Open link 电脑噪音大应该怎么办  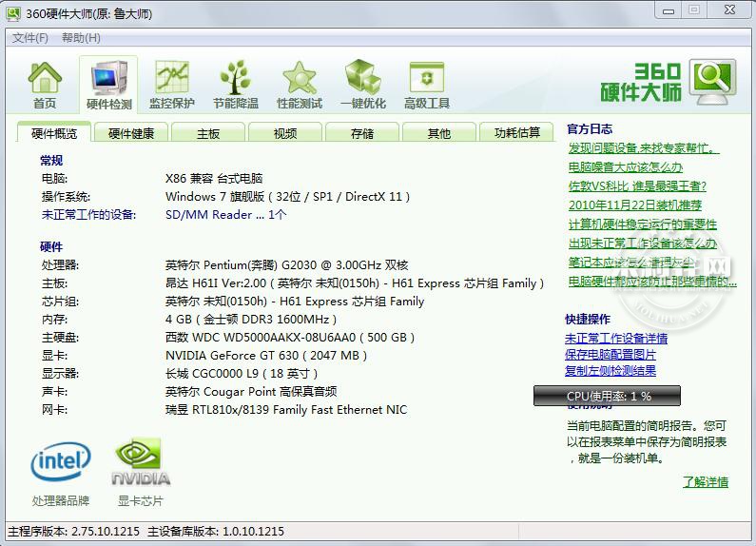(x=626, y=166)
